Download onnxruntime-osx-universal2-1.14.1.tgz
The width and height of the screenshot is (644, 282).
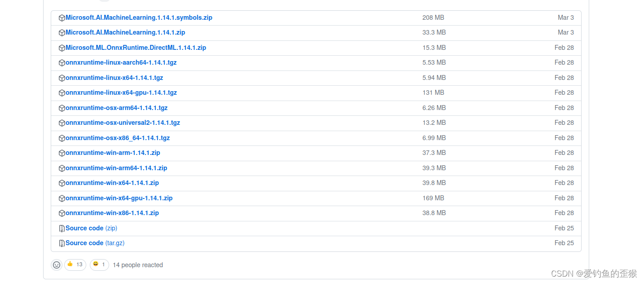coord(123,123)
